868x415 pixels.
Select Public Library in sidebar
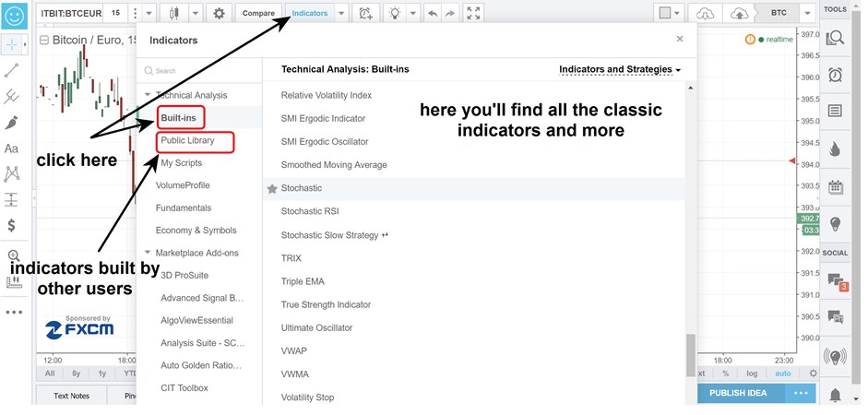tap(187, 141)
